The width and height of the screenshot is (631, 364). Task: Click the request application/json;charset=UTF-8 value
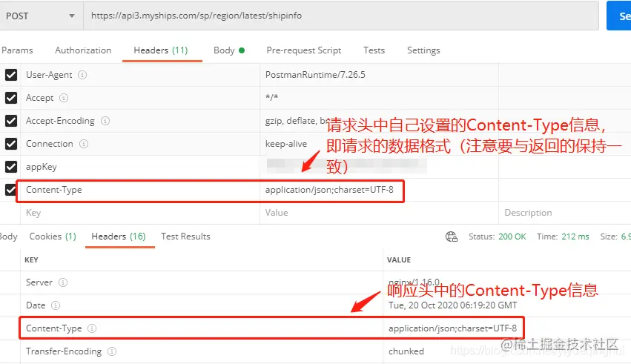click(329, 190)
